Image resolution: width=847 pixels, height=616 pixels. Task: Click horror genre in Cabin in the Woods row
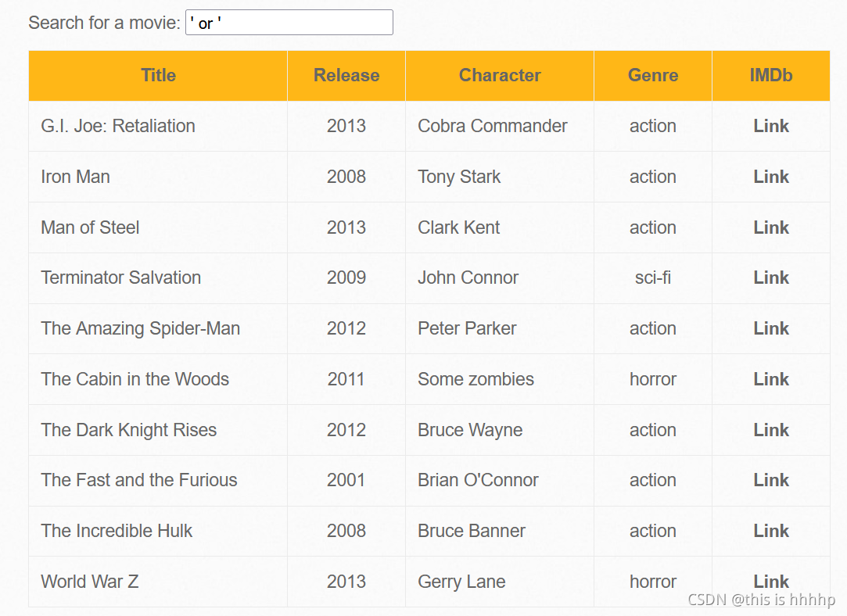click(652, 379)
